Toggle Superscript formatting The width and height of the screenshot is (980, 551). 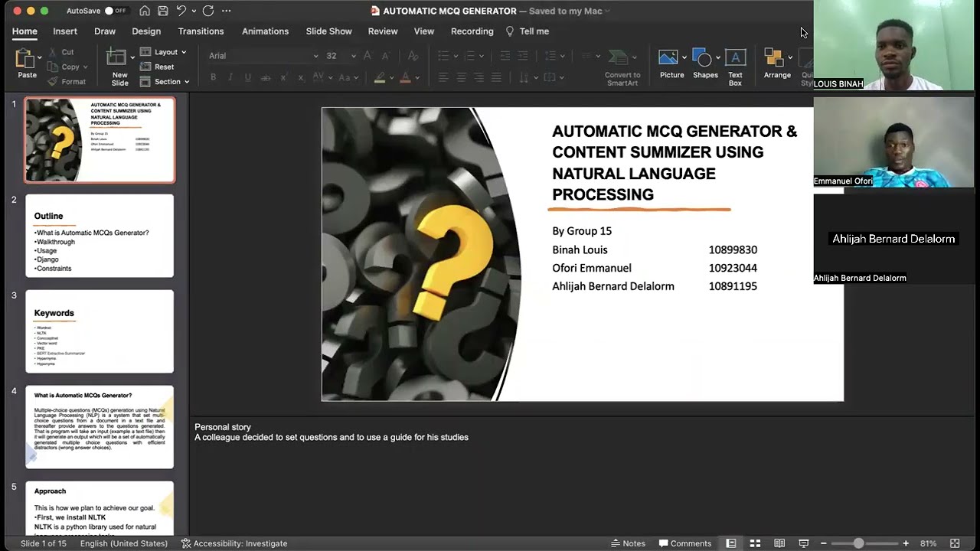pos(283,77)
